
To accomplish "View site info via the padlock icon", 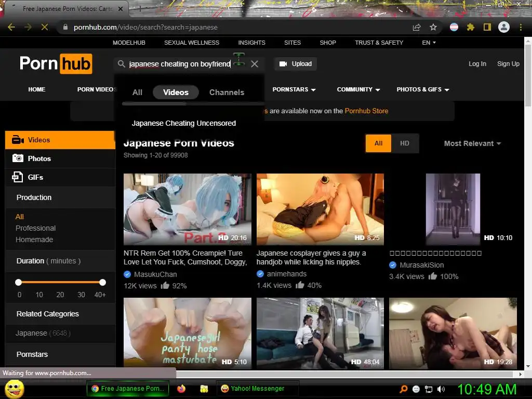I will [65, 27].
